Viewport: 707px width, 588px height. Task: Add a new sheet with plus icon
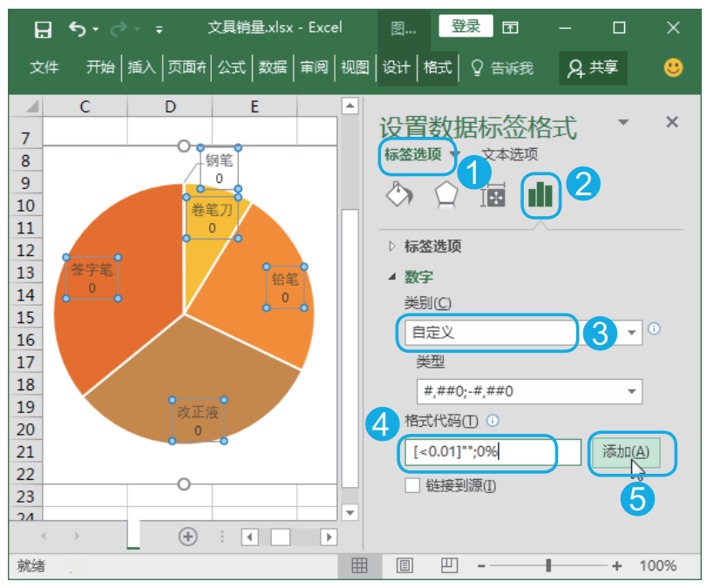click(x=188, y=537)
